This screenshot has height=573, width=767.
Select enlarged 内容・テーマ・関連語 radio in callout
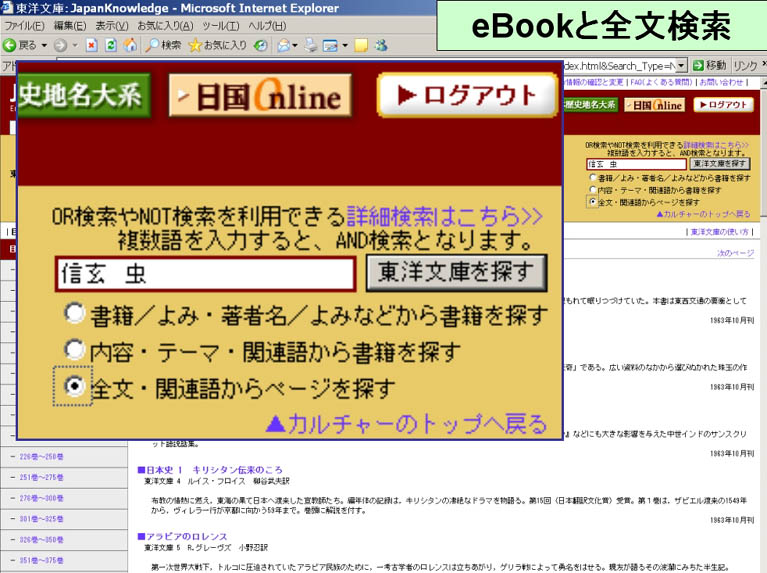click(x=74, y=349)
